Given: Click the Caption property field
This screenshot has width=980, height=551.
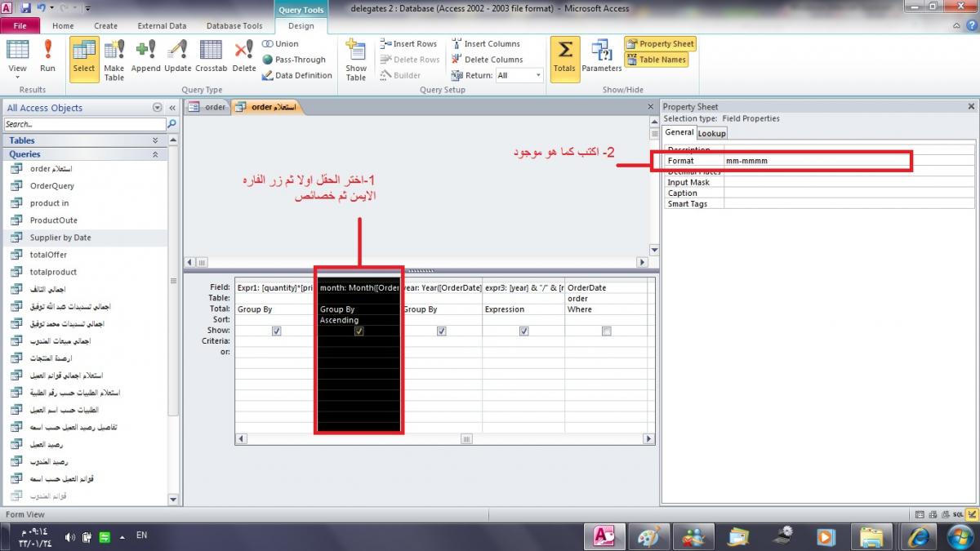Looking at the screenshot, I should point(849,193).
